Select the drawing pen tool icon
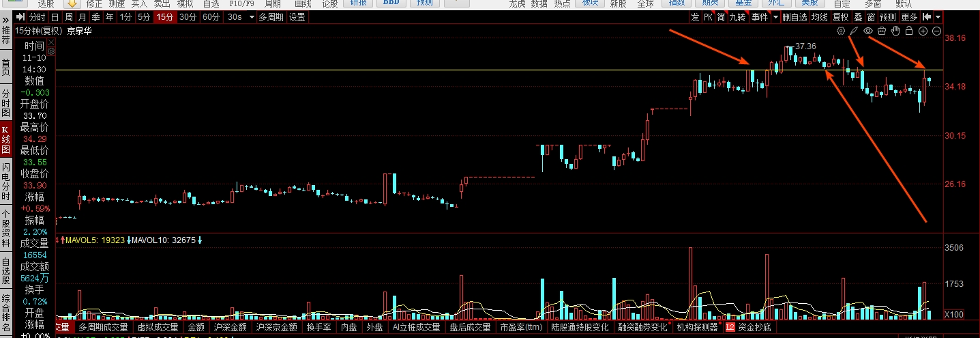Screen dimensions: 980x338 click(x=855, y=31)
